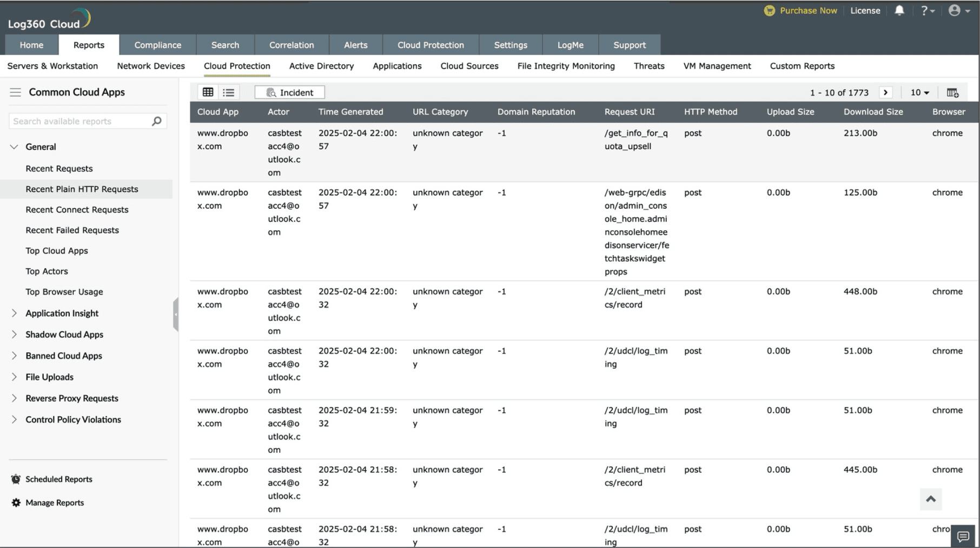The width and height of the screenshot is (980, 548).
Task: Select Threats subtab
Action: click(x=649, y=66)
